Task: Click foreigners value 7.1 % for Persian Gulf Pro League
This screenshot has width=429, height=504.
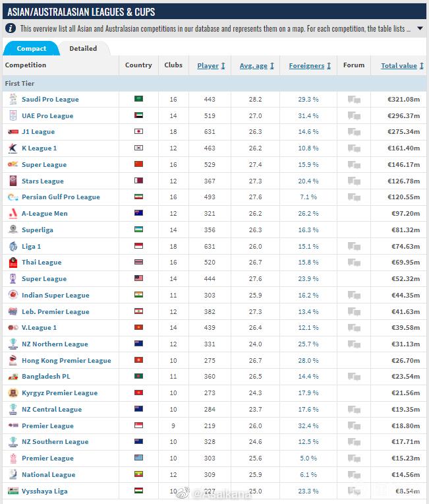Action: [308, 197]
